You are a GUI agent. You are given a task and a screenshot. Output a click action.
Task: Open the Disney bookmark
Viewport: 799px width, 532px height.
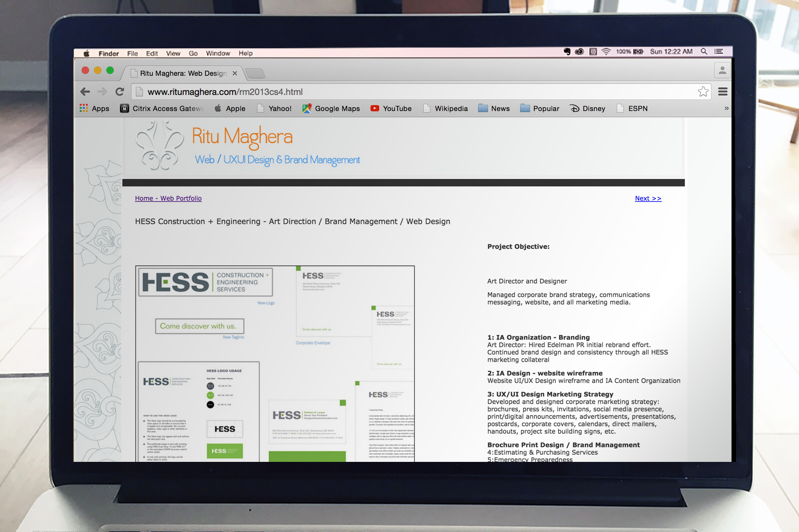click(x=588, y=108)
